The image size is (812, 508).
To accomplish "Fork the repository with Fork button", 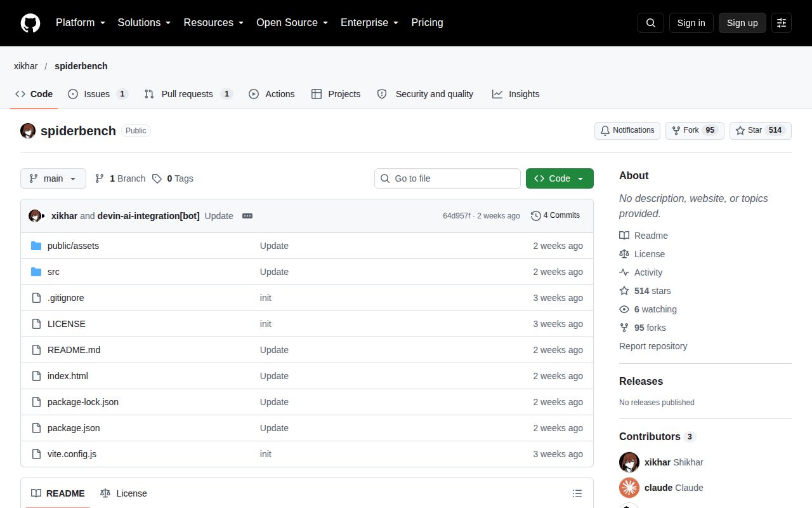I will click(x=695, y=130).
